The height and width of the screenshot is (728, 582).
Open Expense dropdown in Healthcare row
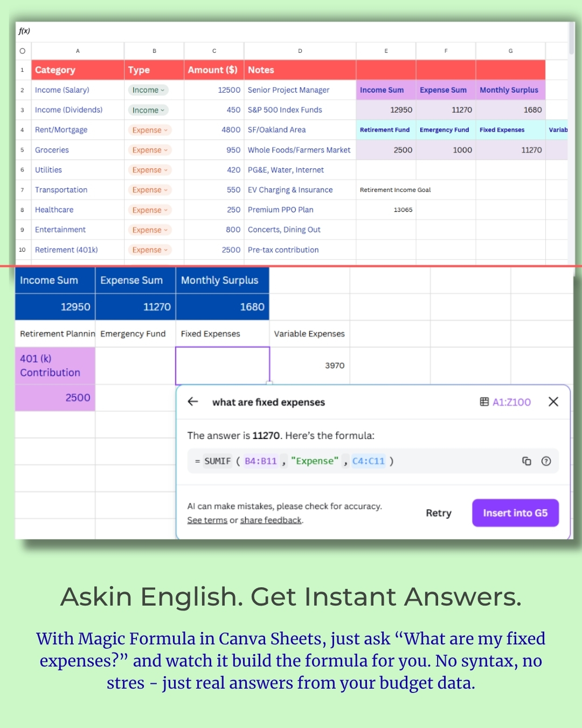click(150, 210)
